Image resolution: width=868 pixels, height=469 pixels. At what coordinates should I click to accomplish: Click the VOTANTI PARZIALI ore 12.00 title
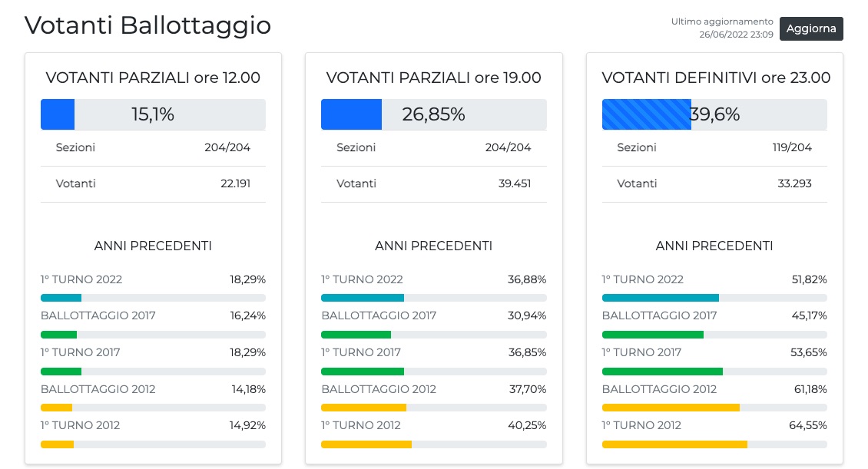(x=153, y=78)
